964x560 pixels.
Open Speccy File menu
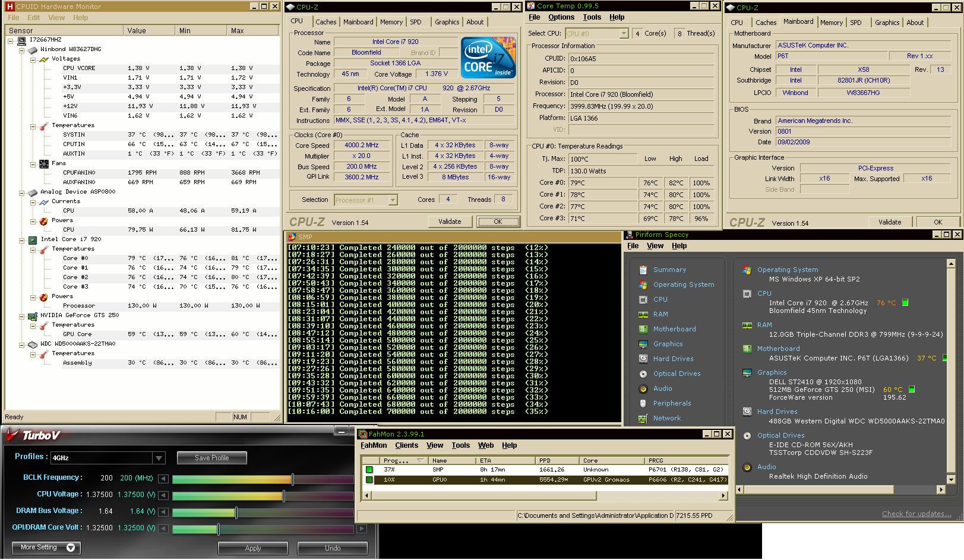click(633, 246)
